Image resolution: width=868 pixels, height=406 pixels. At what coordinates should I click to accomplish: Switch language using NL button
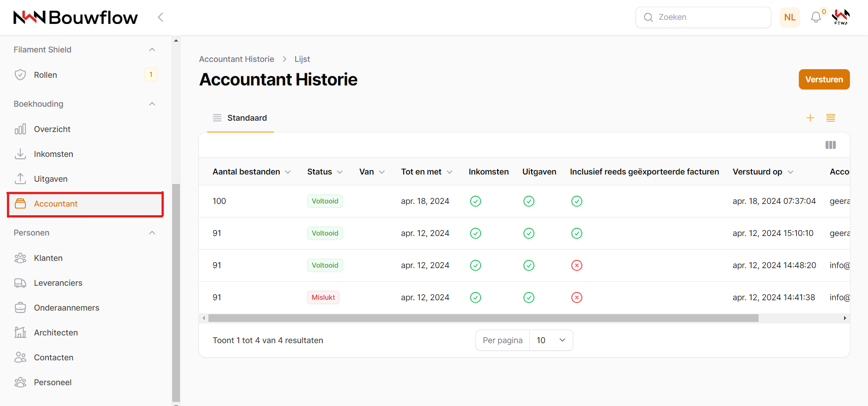click(789, 17)
